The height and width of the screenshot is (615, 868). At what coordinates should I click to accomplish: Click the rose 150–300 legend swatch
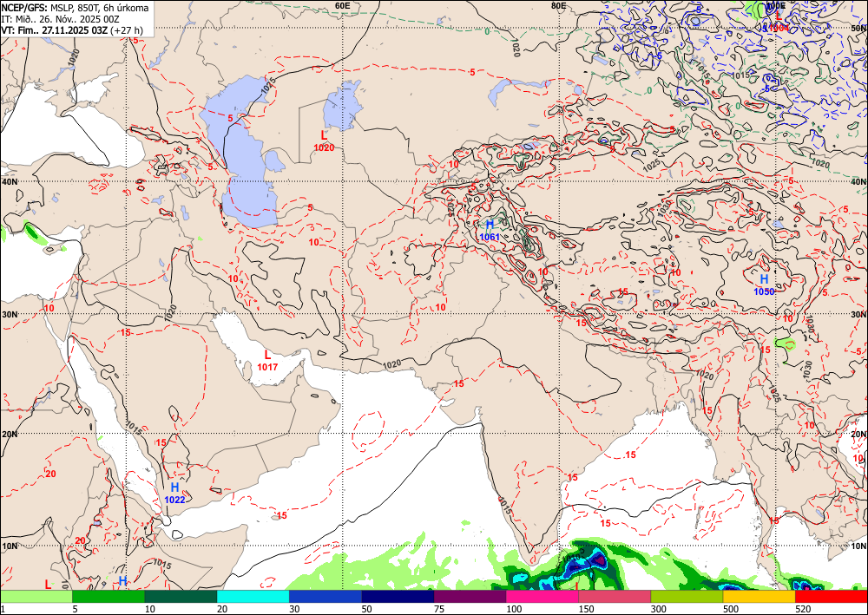[615, 596]
